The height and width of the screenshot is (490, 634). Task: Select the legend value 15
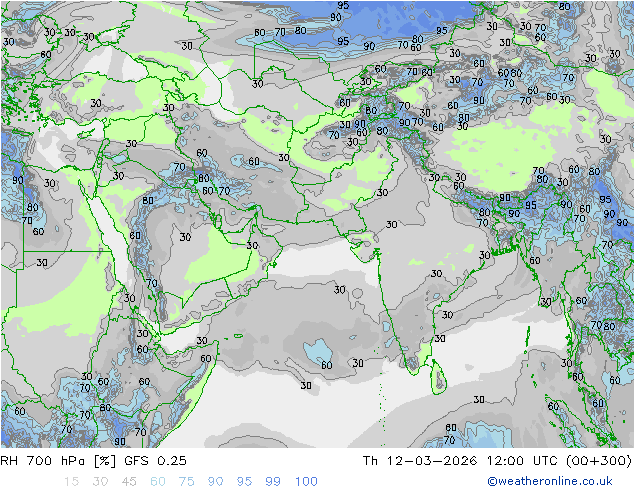pyautogui.click(x=71, y=482)
